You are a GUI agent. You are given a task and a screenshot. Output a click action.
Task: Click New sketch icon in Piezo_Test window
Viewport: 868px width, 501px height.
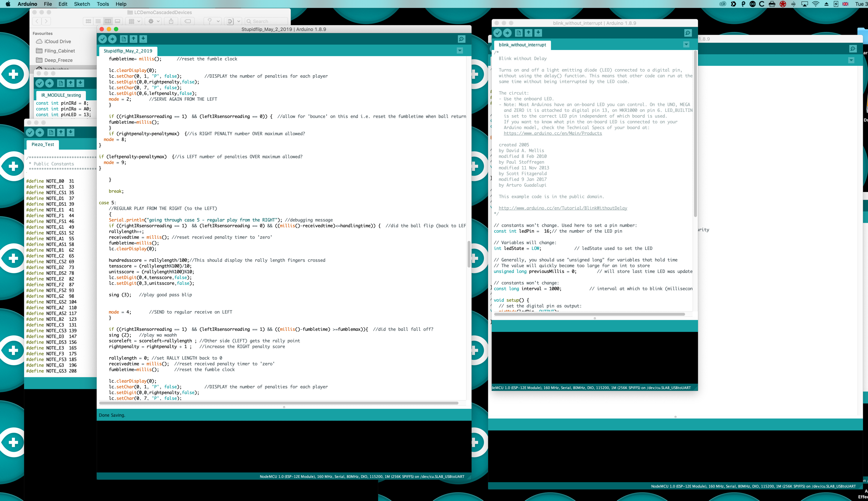51,132
